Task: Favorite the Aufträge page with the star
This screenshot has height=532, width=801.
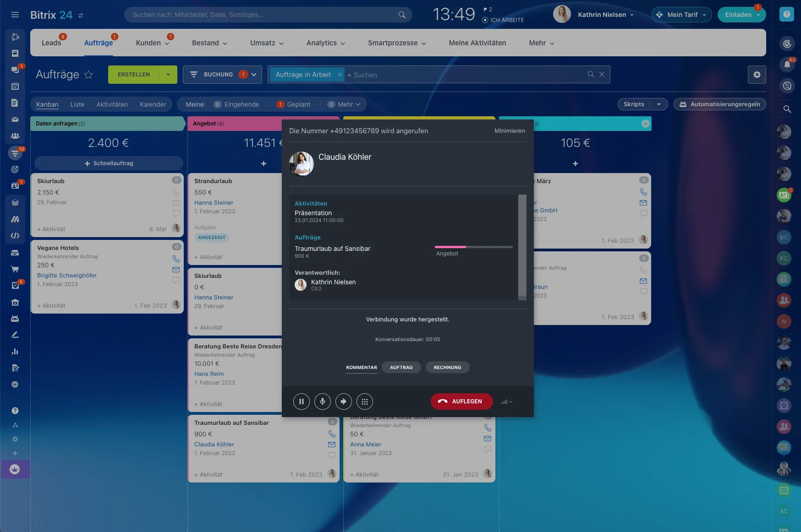Action: pyautogui.click(x=88, y=75)
